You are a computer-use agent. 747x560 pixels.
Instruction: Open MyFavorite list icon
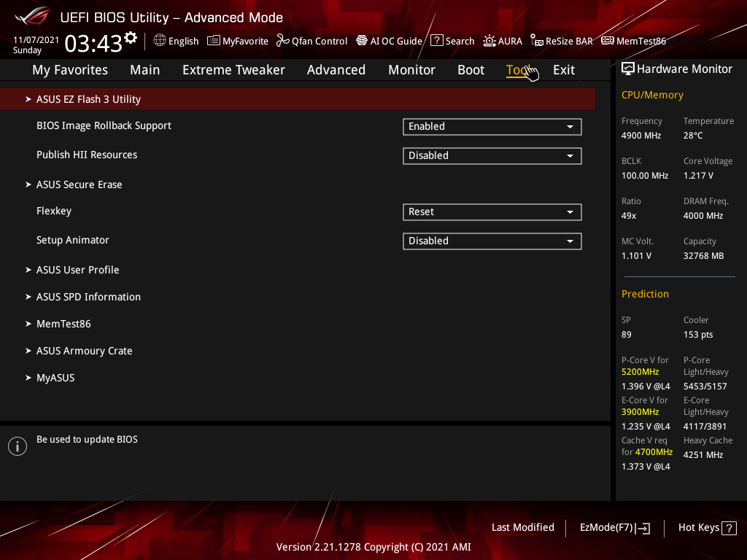[x=214, y=41]
